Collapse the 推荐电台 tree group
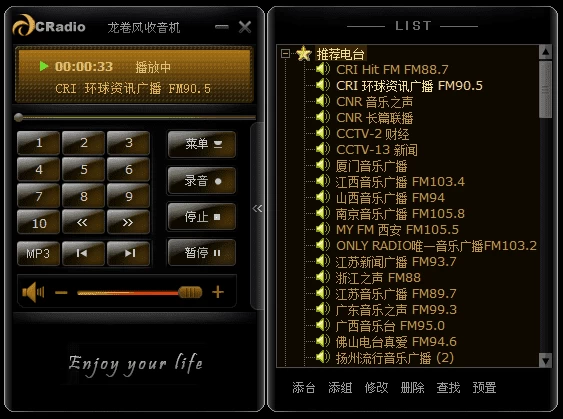The width and height of the screenshot is (563, 419). click(285, 53)
